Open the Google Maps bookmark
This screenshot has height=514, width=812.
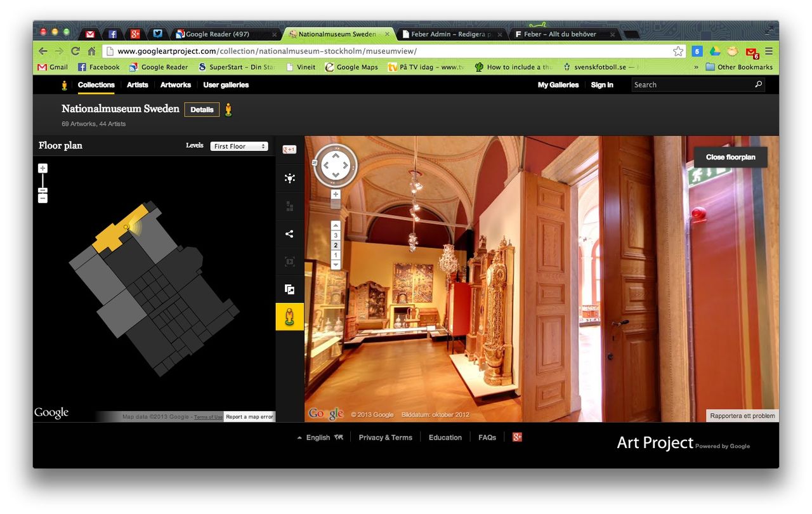pos(351,67)
